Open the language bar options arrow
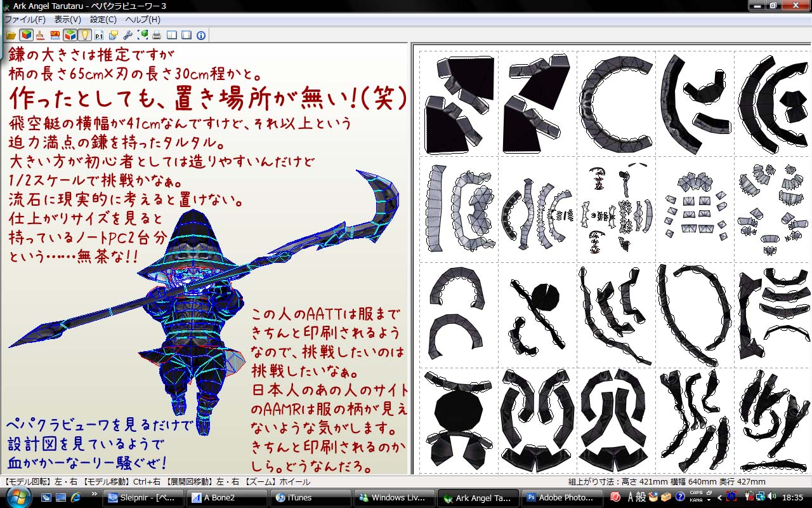 708,500
